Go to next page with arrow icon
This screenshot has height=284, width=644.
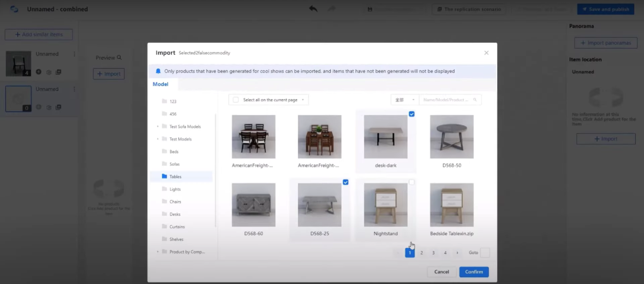(457, 253)
